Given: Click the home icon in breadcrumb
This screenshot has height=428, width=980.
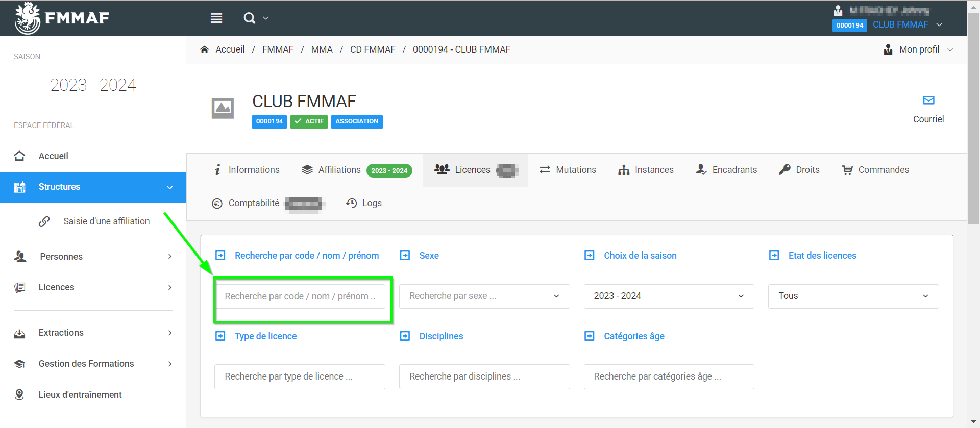Looking at the screenshot, I should pos(205,49).
